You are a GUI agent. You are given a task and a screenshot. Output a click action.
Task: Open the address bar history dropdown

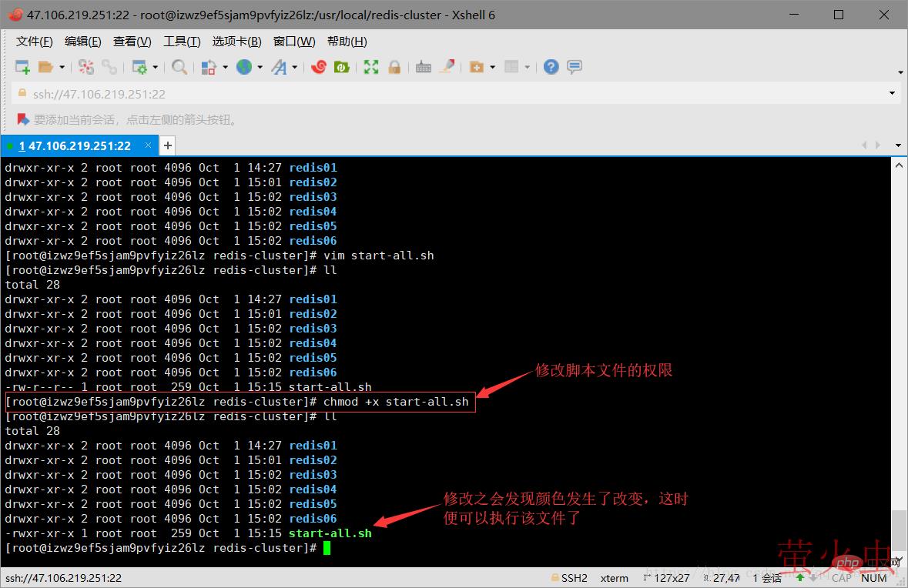click(x=893, y=94)
